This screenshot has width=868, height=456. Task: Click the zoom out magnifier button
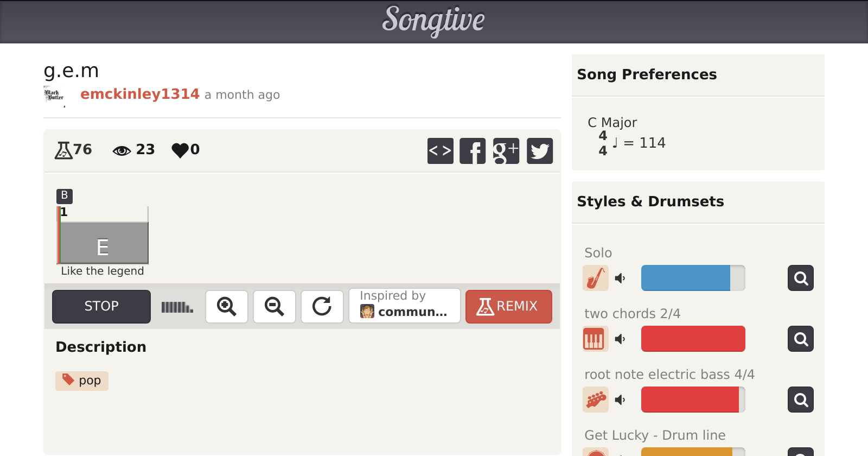pos(275,307)
